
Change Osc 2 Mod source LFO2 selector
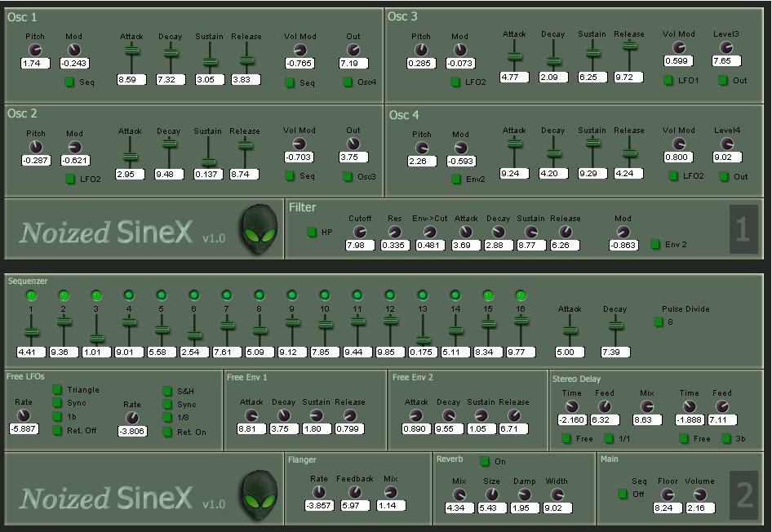coord(70,179)
